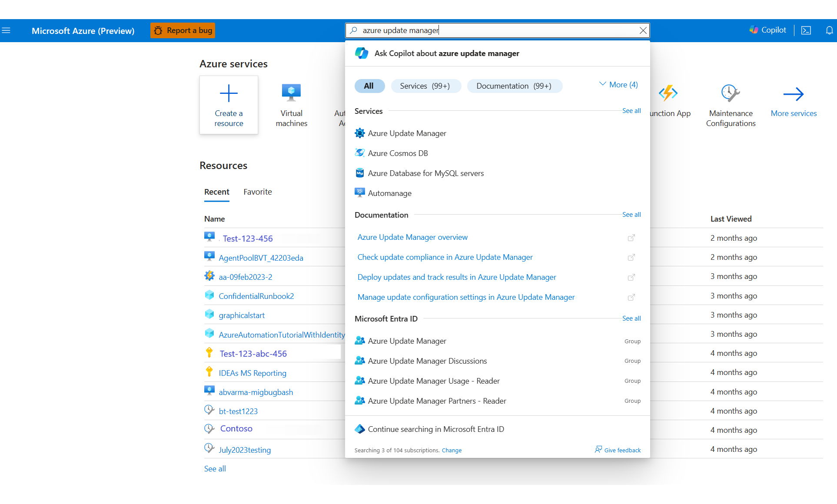Toggle to Services search results view
Screen dimensions: 837x504
click(x=425, y=86)
